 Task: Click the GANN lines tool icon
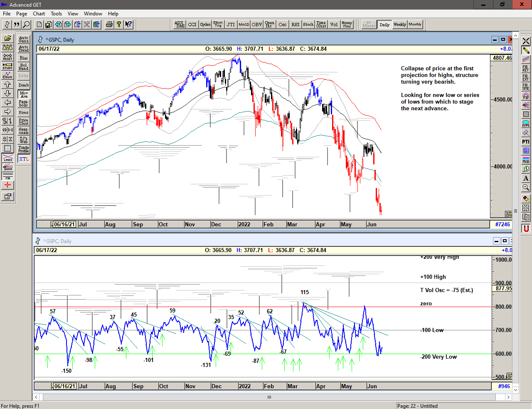(x=7, y=167)
